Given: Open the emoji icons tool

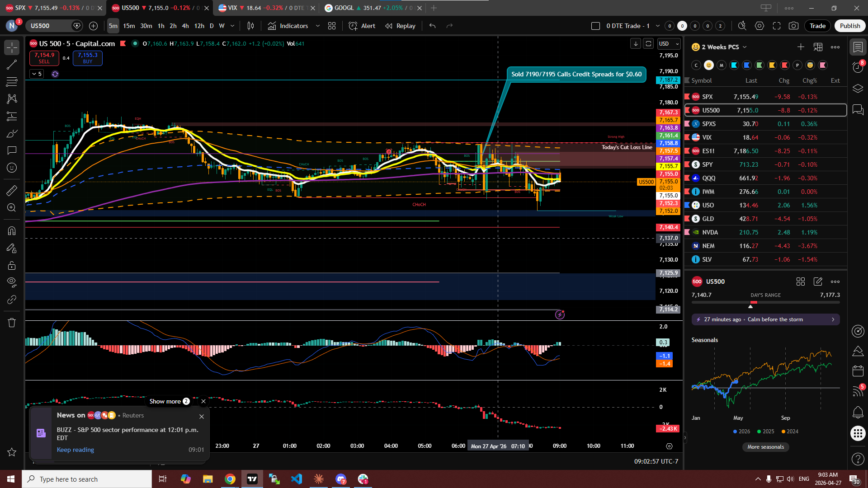Looking at the screenshot, I should click(x=12, y=168).
